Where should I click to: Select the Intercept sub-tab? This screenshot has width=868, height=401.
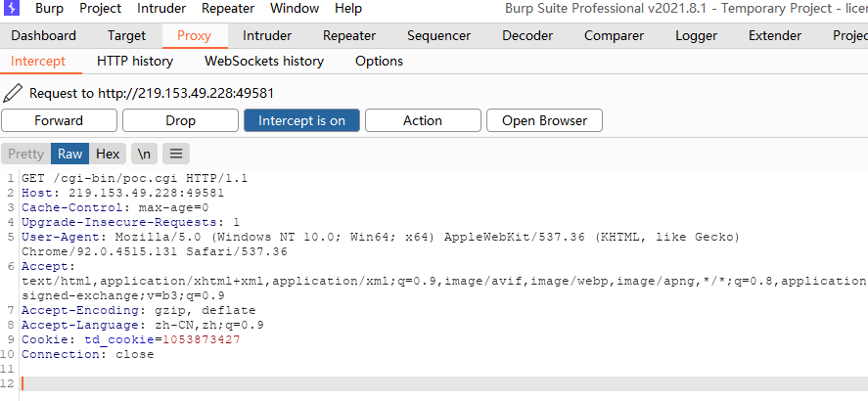tap(38, 61)
